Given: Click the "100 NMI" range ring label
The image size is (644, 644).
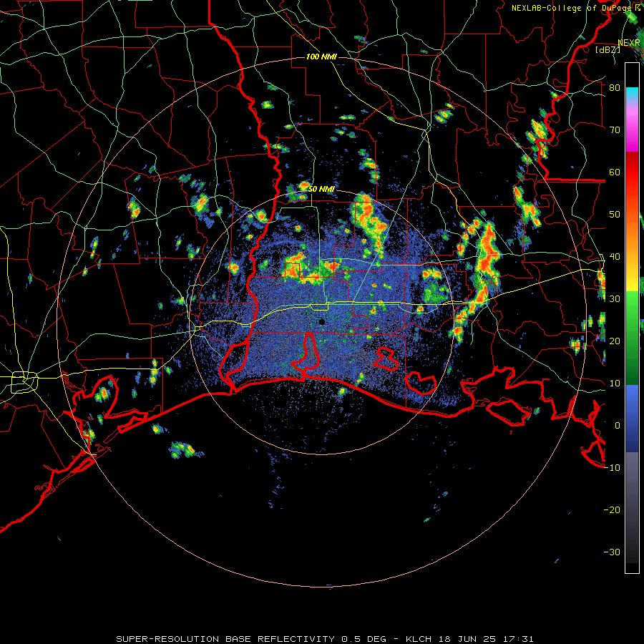Looking at the screenshot, I should (x=321, y=57).
